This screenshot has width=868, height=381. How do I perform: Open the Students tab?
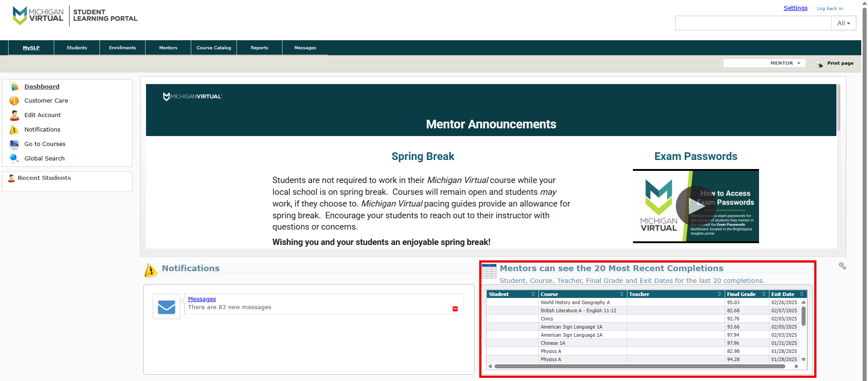(77, 47)
